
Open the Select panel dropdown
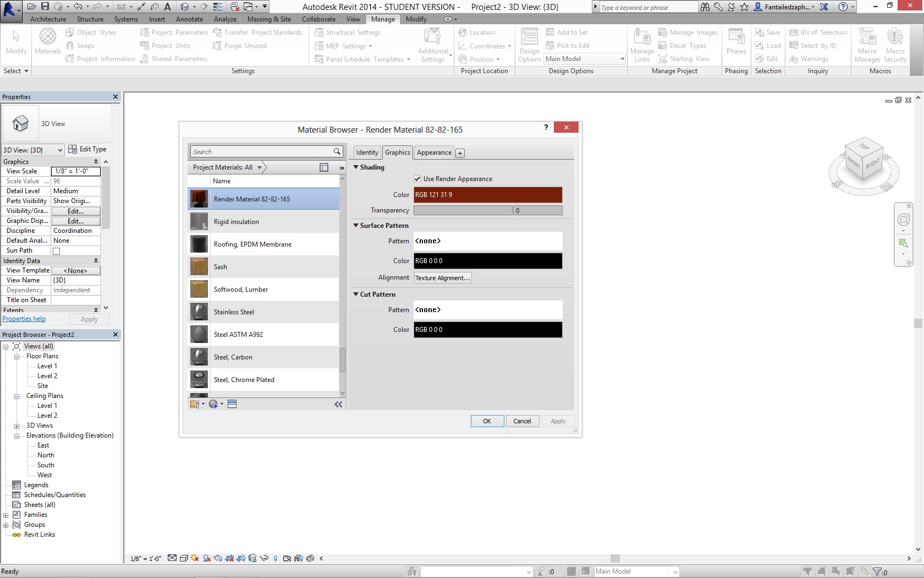15,71
